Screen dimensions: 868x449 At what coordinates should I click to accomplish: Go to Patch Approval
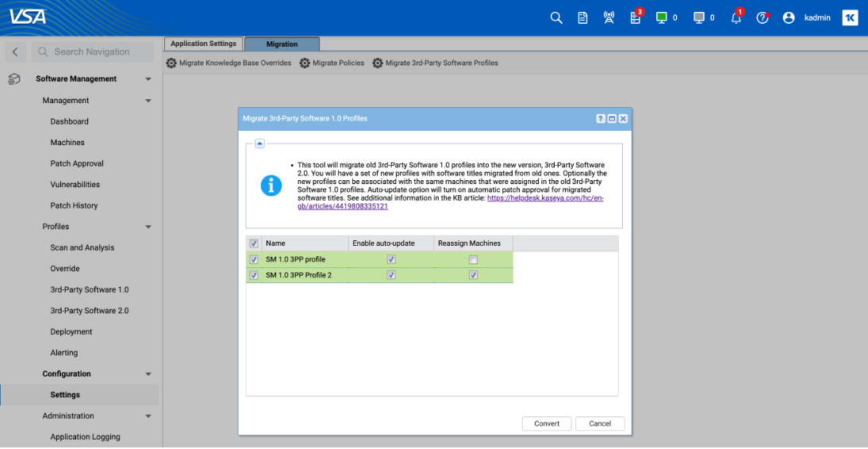77,163
